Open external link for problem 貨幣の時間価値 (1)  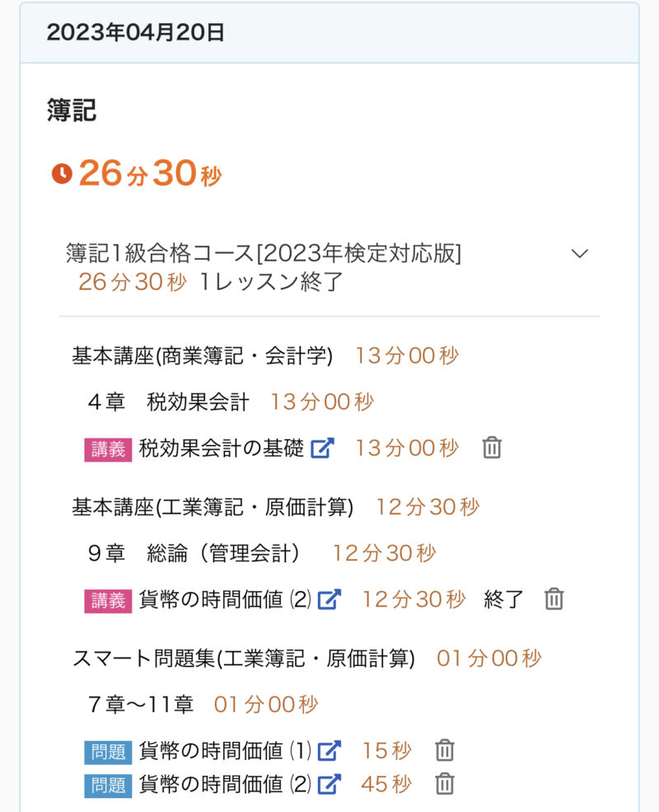click(329, 751)
